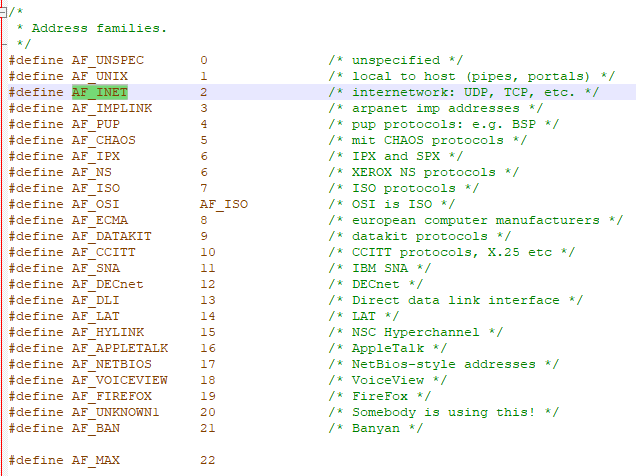
Task: Click the AF_MAX macro name
Action: tap(95, 460)
